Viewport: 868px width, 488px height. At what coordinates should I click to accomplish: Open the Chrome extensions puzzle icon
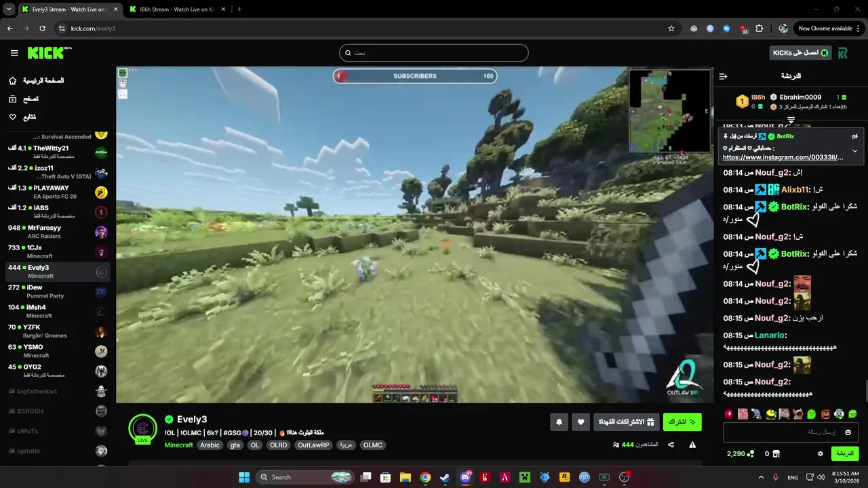(x=759, y=28)
